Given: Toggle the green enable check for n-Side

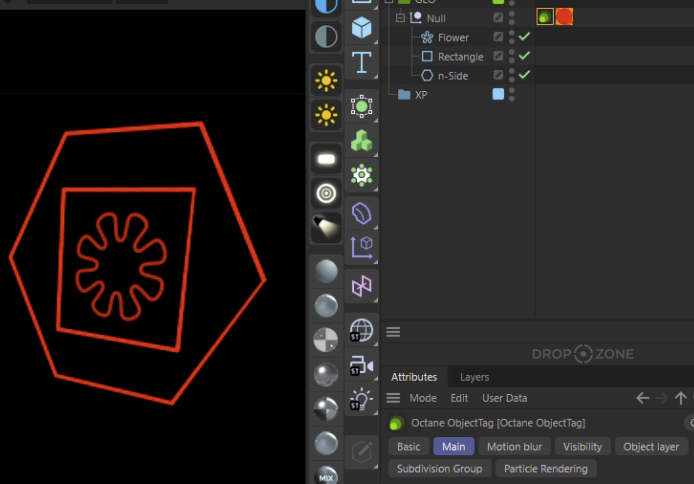Looking at the screenshot, I should pyautogui.click(x=524, y=75).
